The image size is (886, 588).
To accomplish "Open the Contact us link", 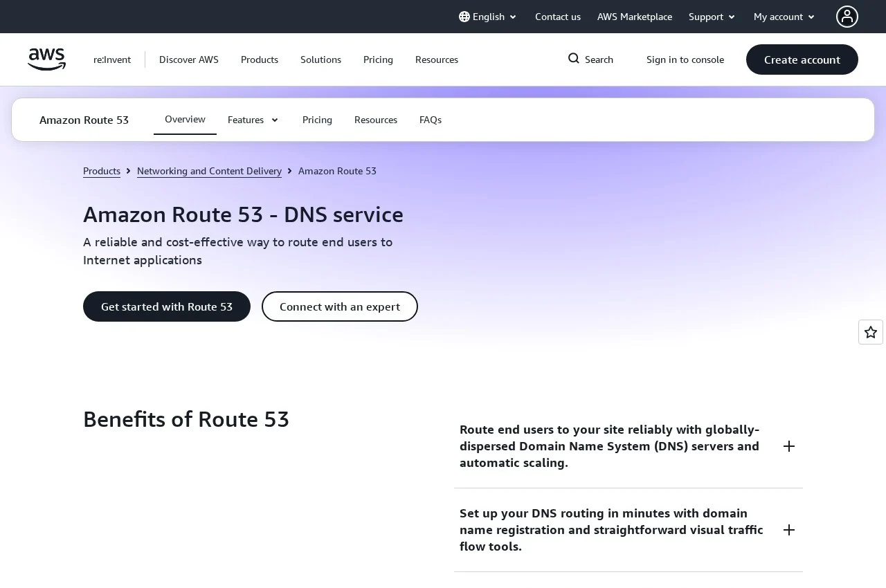I will (558, 17).
